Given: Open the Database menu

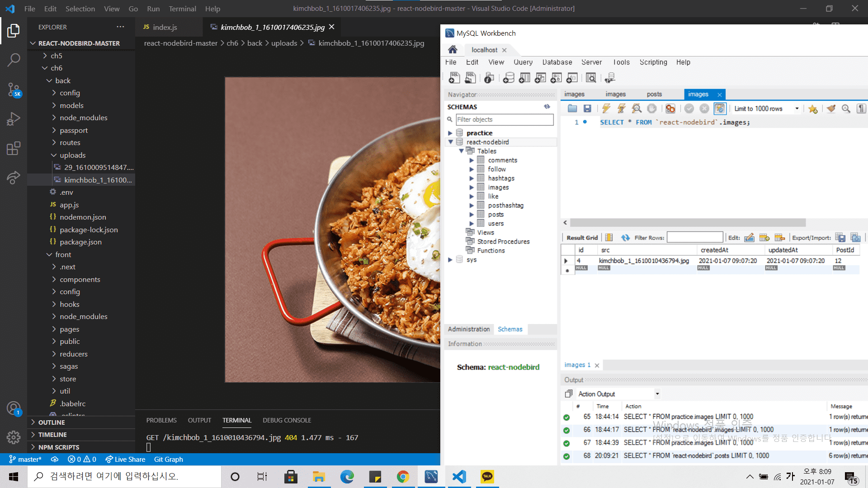Looking at the screenshot, I should click(x=557, y=62).
